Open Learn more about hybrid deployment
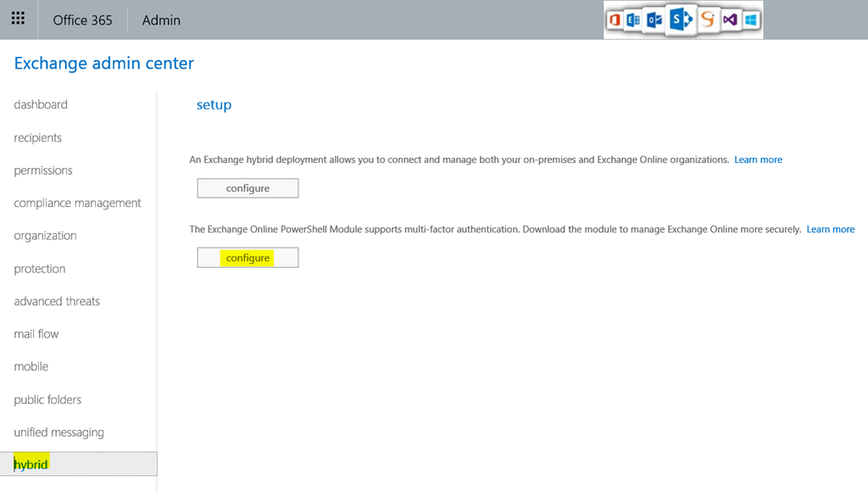This screenshot has height=492, width=868. (x=758, y=159)
